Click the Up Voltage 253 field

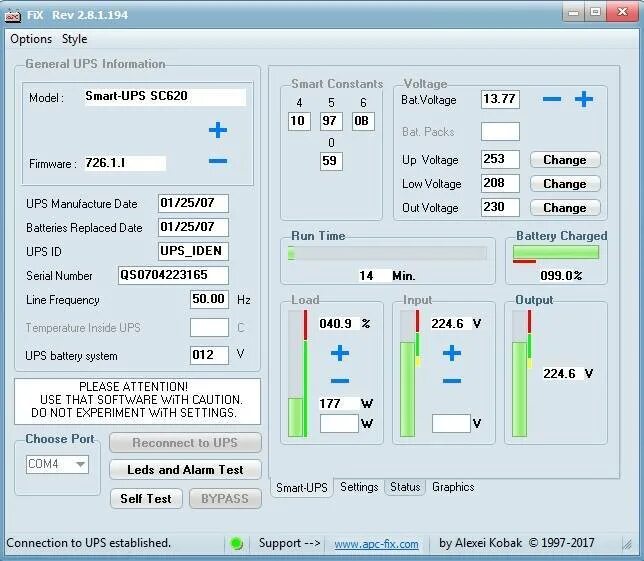point(500,159)
